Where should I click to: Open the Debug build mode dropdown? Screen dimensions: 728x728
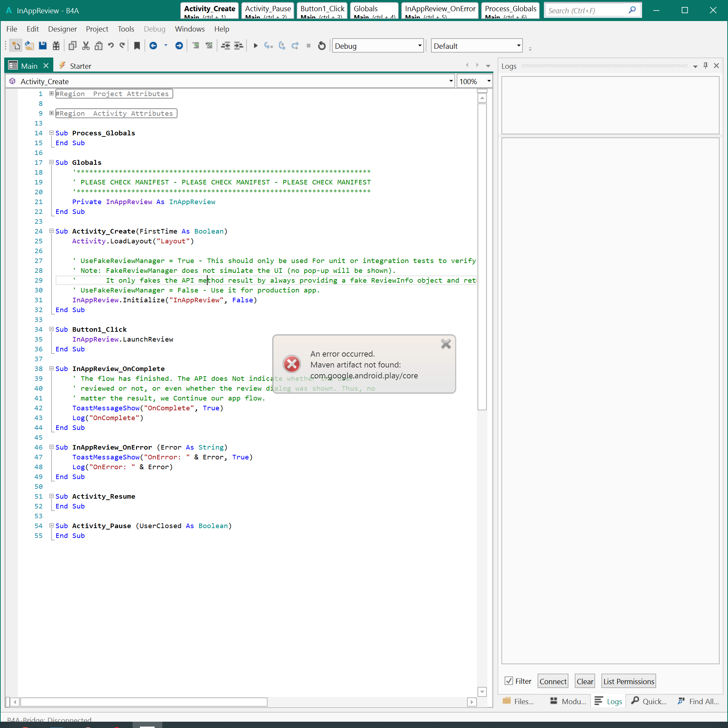pos(419,46)
